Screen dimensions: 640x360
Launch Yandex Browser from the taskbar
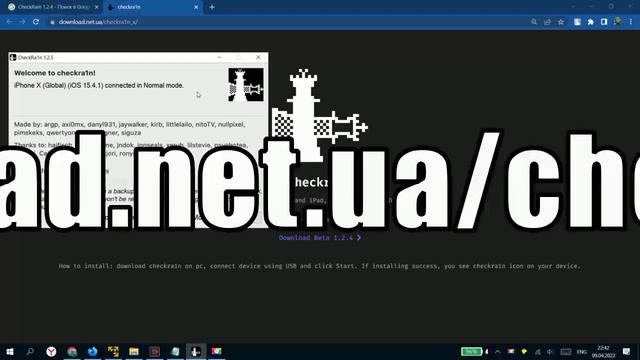[x=51, y=351]
